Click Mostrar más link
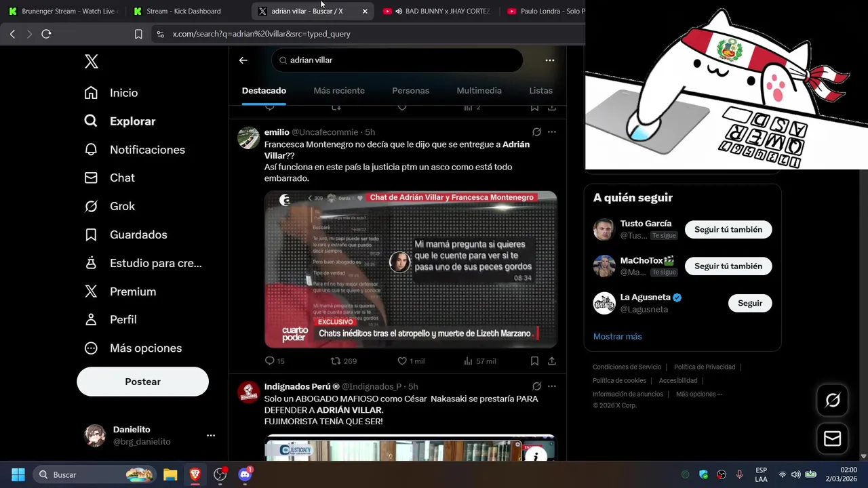The image size is (868, 488). [617, 337]
